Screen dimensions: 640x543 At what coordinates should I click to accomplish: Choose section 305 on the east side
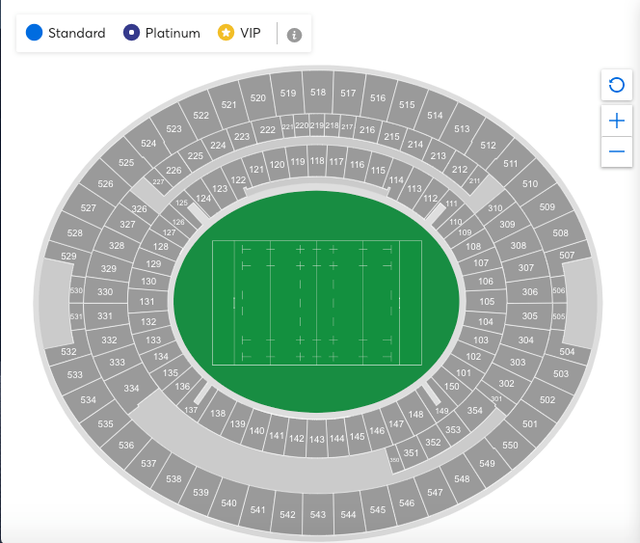(529, 316)
